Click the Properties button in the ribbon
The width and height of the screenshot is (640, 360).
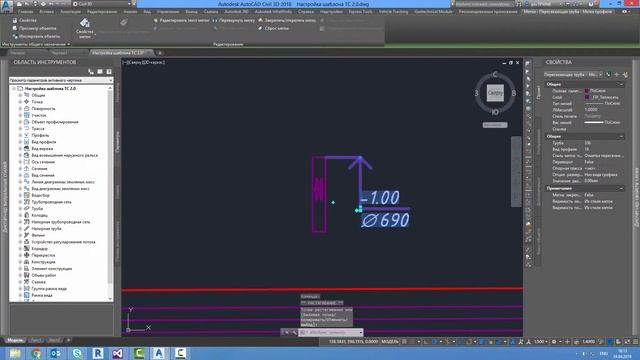(x=24, y=20)
